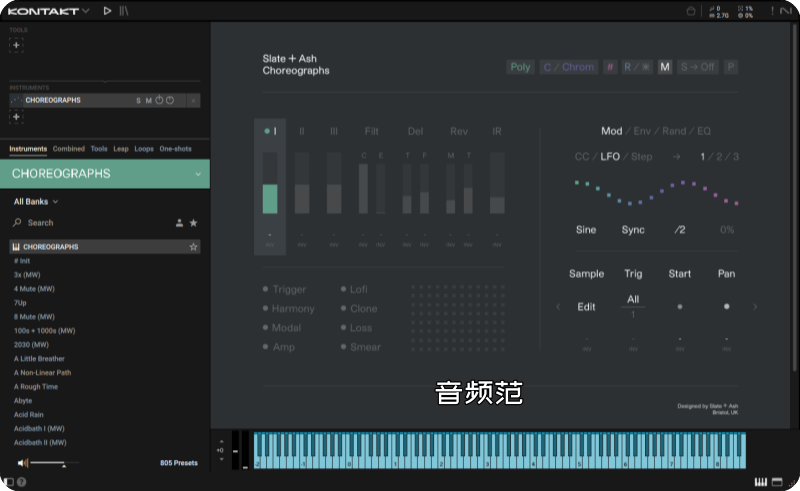Click the play button in the Kontakt header
Image resolution: width=800 pixels, height=491 pixels.
[x=107, y=11]
